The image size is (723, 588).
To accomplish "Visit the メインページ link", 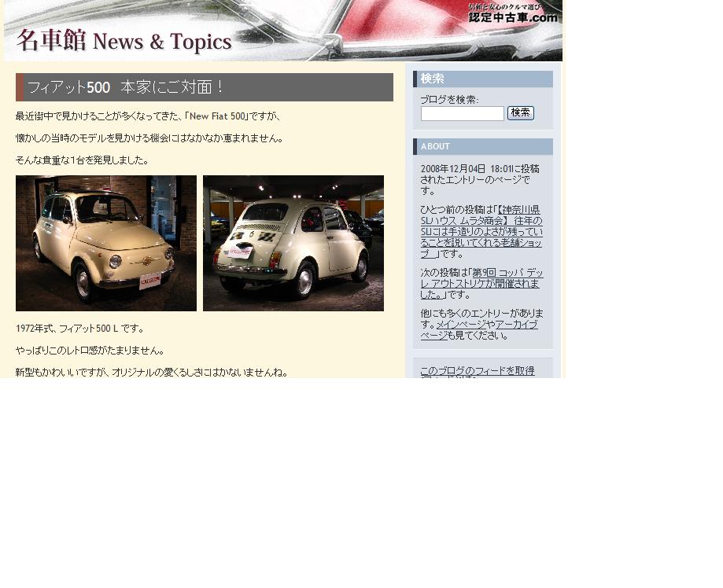I will (x=461, y=324).
